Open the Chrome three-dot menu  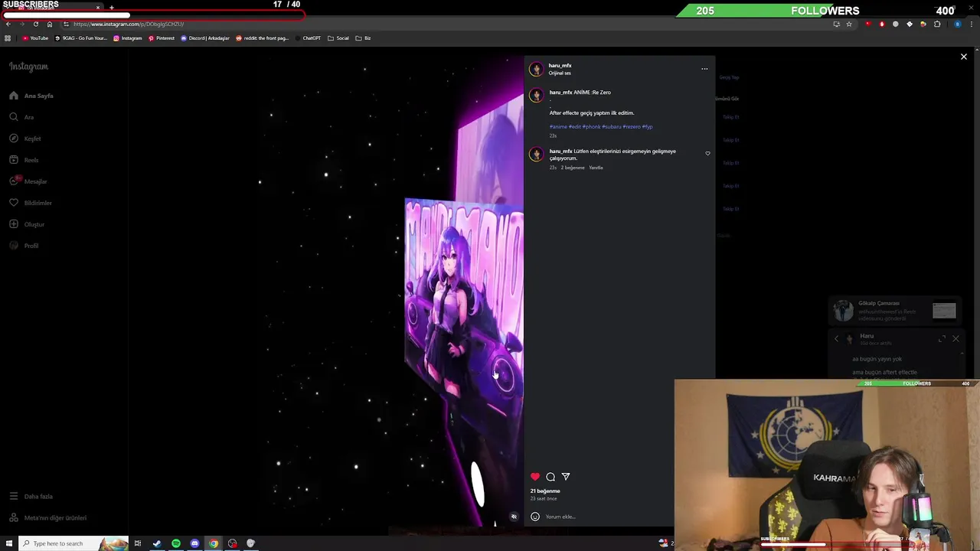(971, 24)
